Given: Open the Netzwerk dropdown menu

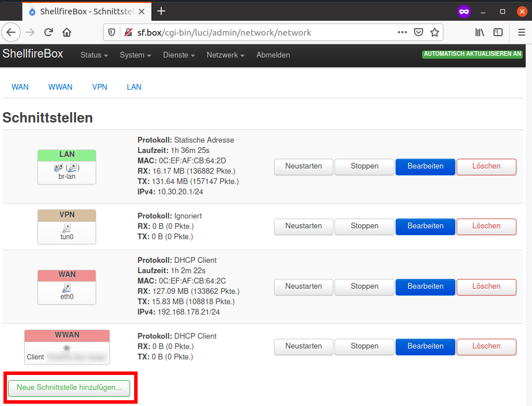Looking at the screenshot, I should (x=225, y=55).
